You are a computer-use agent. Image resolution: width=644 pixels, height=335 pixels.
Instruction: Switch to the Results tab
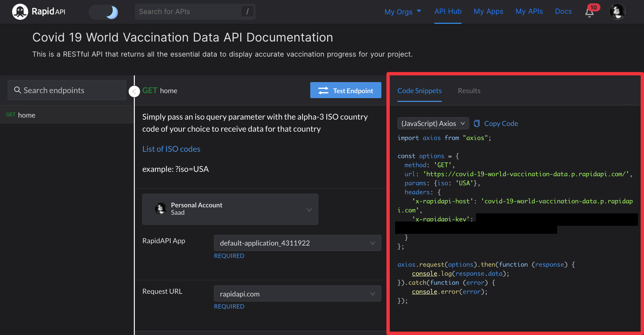tap(469, 91)
